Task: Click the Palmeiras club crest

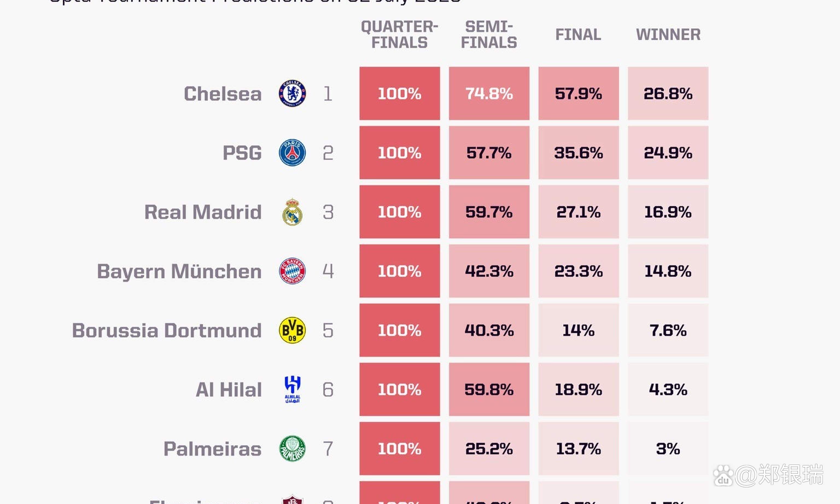Action: click(x=292, y=449)
